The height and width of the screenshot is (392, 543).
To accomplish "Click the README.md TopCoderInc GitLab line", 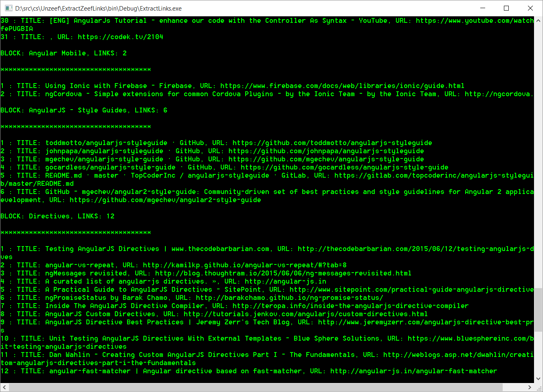I will click(x=267, y=175).
